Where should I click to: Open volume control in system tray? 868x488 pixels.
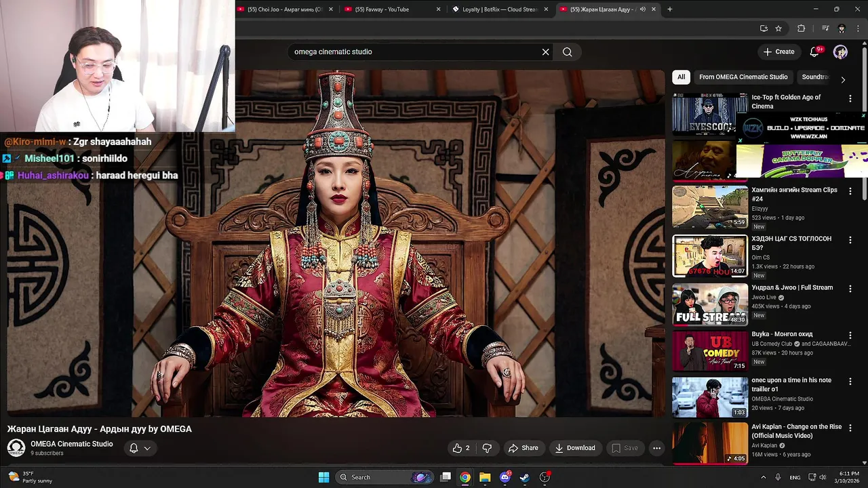coord(823,477)
